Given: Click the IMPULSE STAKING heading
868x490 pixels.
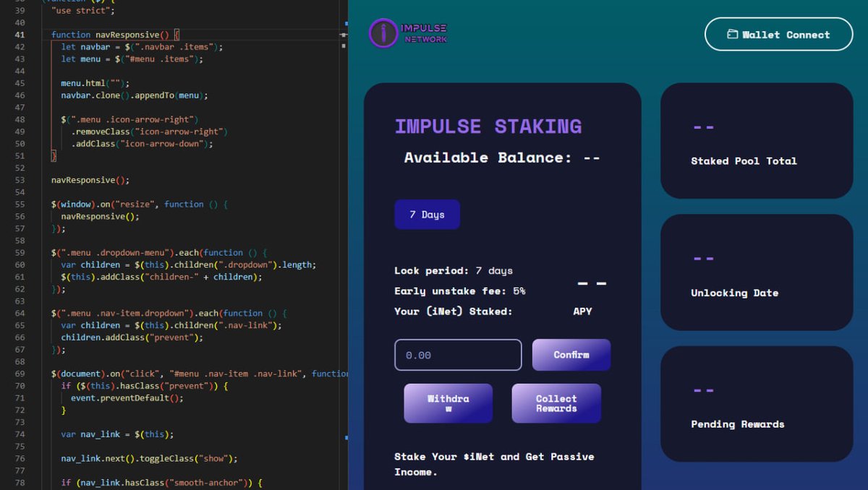Looking at the screenshot, I should tap(488, 126).
